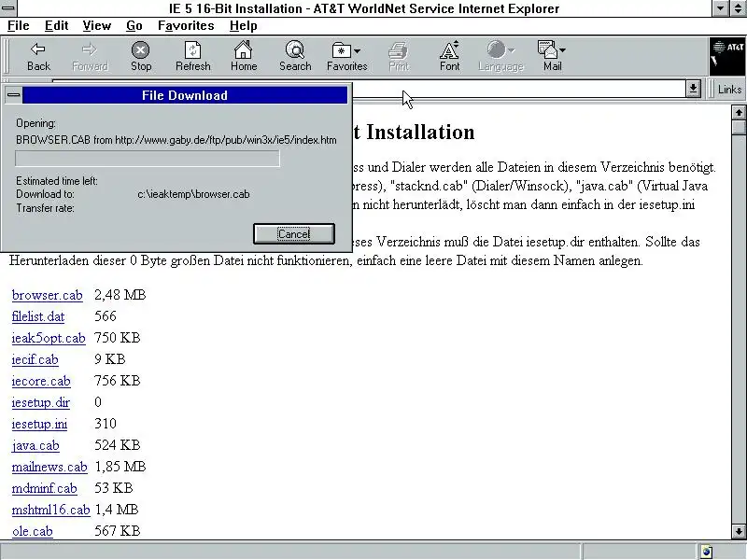The image size is (747, 560).
Task: Open the browser window control menu box
Action: coord(8,8)
